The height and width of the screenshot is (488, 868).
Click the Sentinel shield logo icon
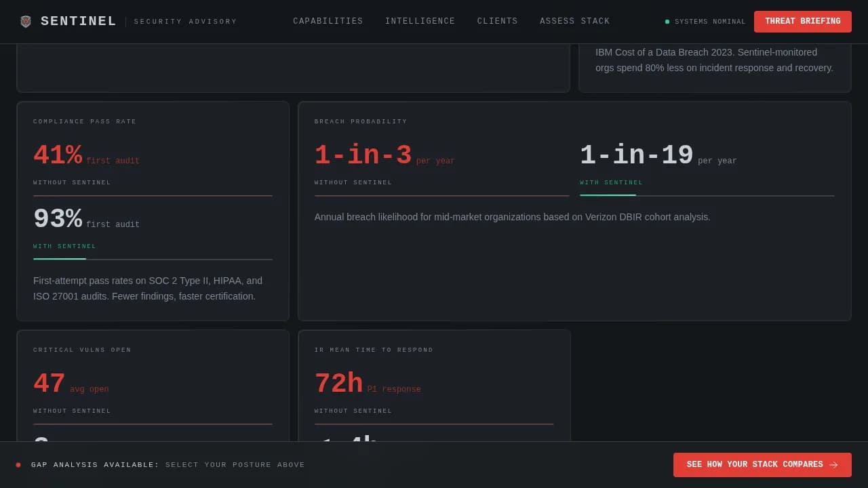point(26,21)
